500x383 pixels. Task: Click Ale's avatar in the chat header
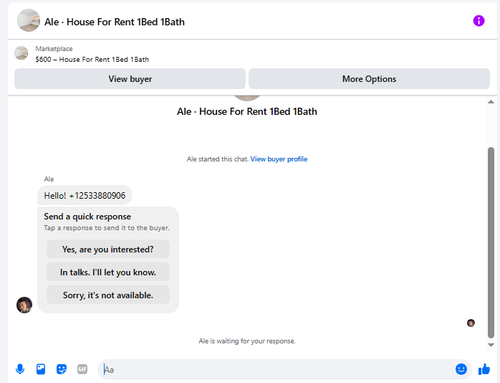tap(28, 21)
